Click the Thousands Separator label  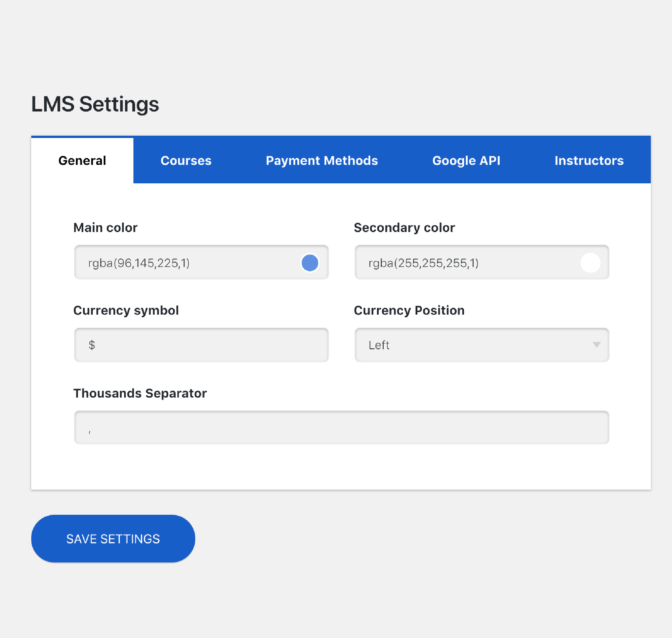coord(140,393)
